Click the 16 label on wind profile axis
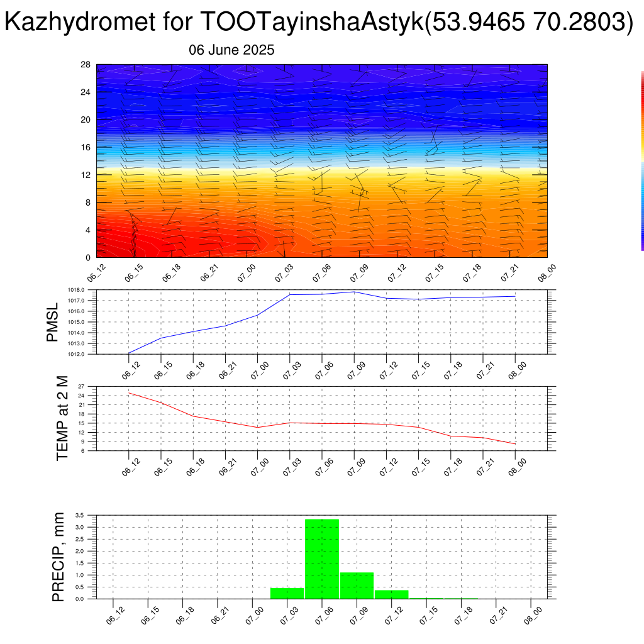Image resolution: width=644 pixels, height=644 pixels. 86,147
